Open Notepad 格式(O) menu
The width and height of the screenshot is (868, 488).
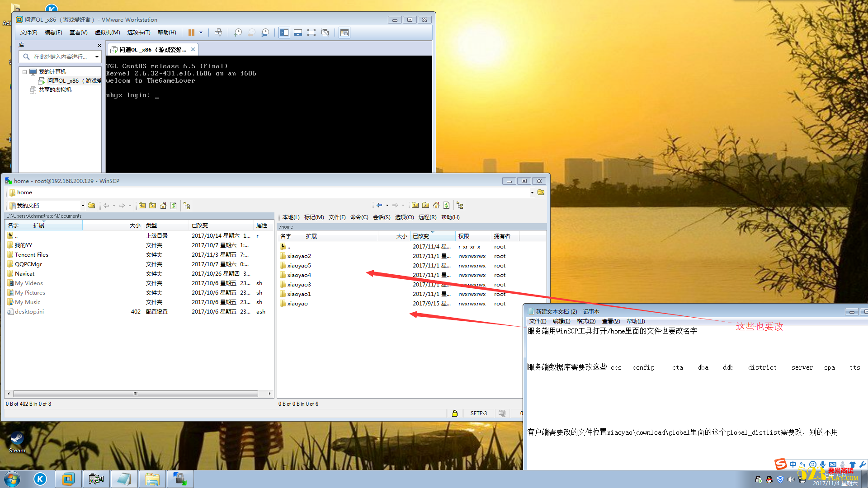tap(586, 321)
